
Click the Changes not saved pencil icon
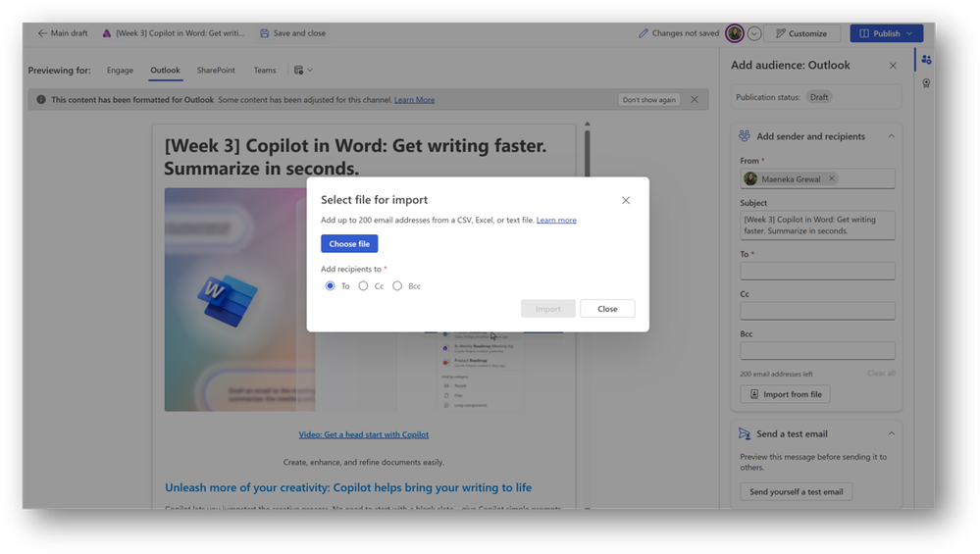pyautogui.click(x=644, y=33)
